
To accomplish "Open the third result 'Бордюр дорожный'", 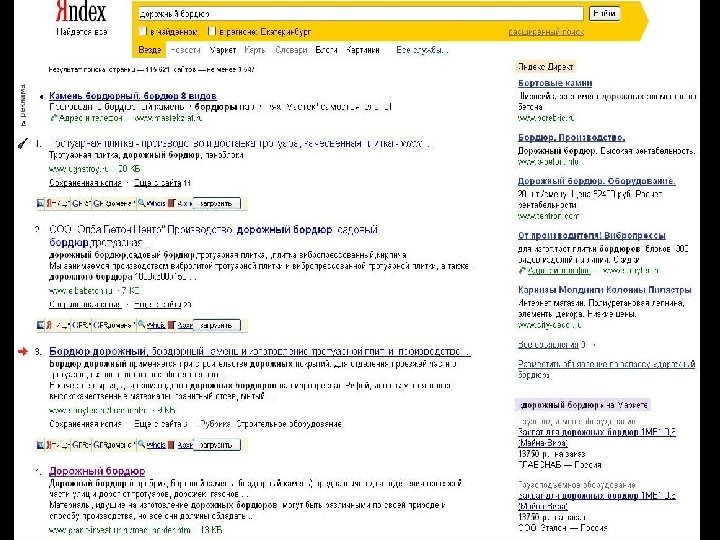I will tap(259, 352).
